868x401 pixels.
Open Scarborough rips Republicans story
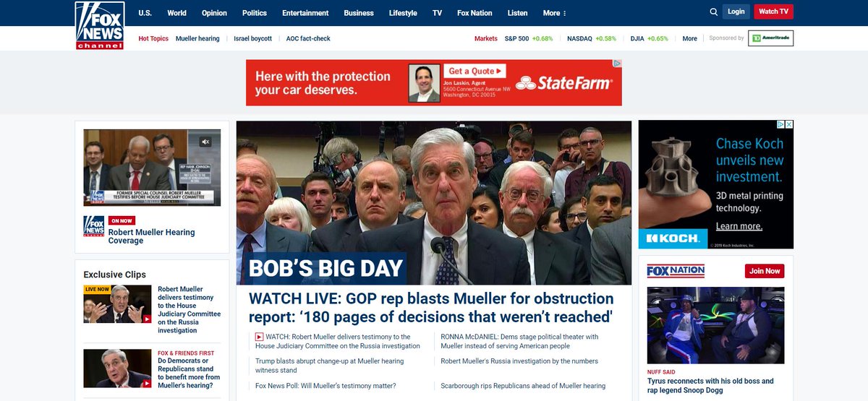(523, 386)
